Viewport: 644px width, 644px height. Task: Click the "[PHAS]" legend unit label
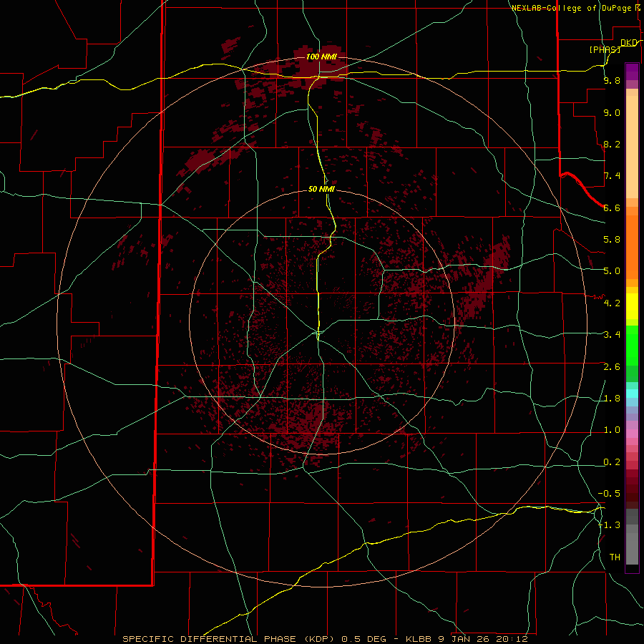pos(605,49)
